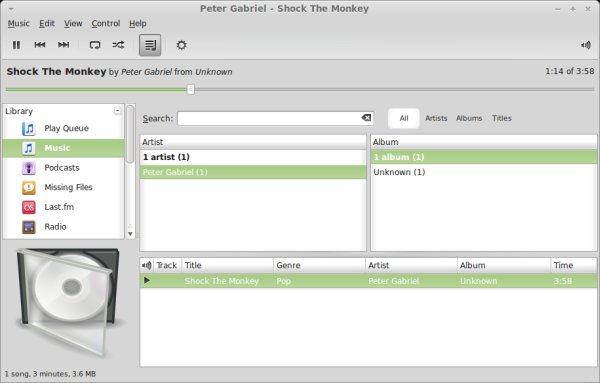Select the '1 album (1)' row
Screen dimensions: 600x383
484,157
